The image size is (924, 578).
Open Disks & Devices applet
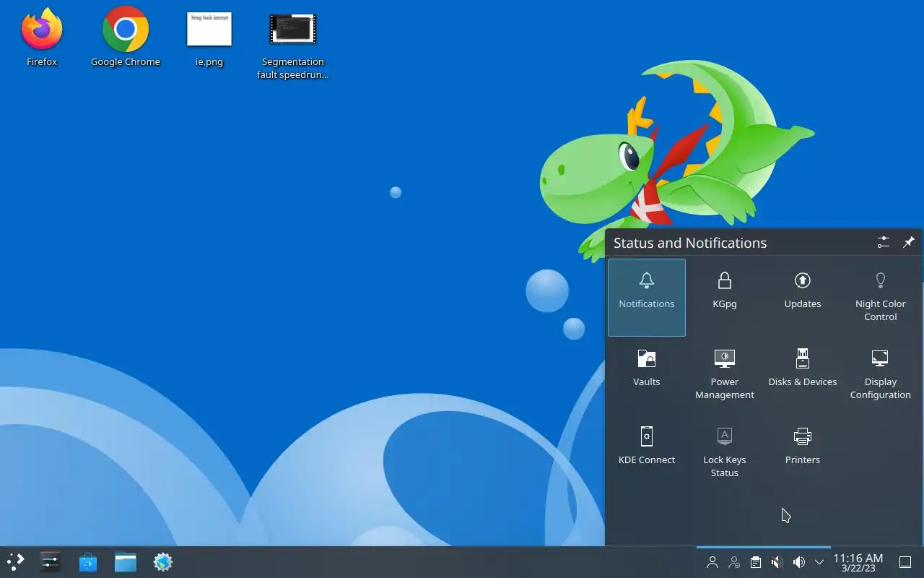[x=803, y=375]
